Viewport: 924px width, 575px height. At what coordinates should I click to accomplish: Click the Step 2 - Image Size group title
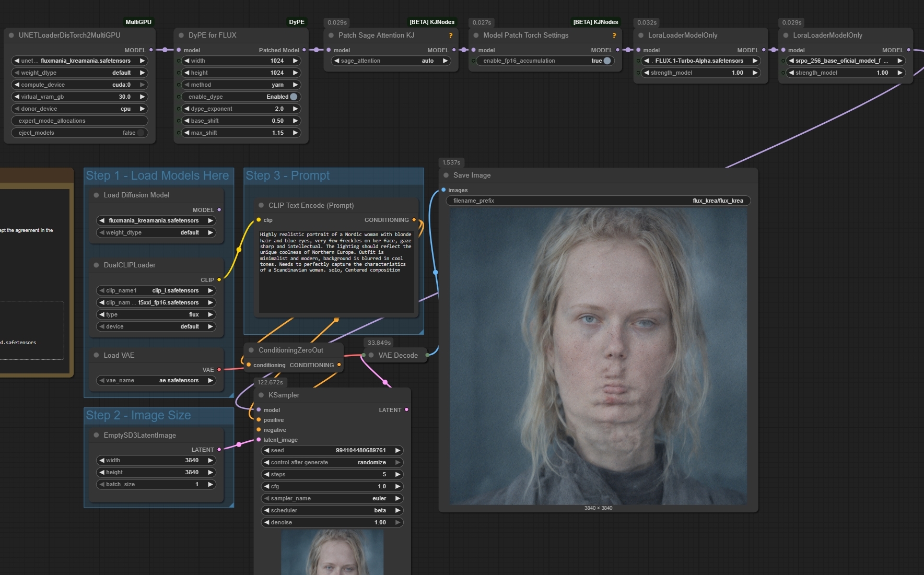(x=138, y=416)
